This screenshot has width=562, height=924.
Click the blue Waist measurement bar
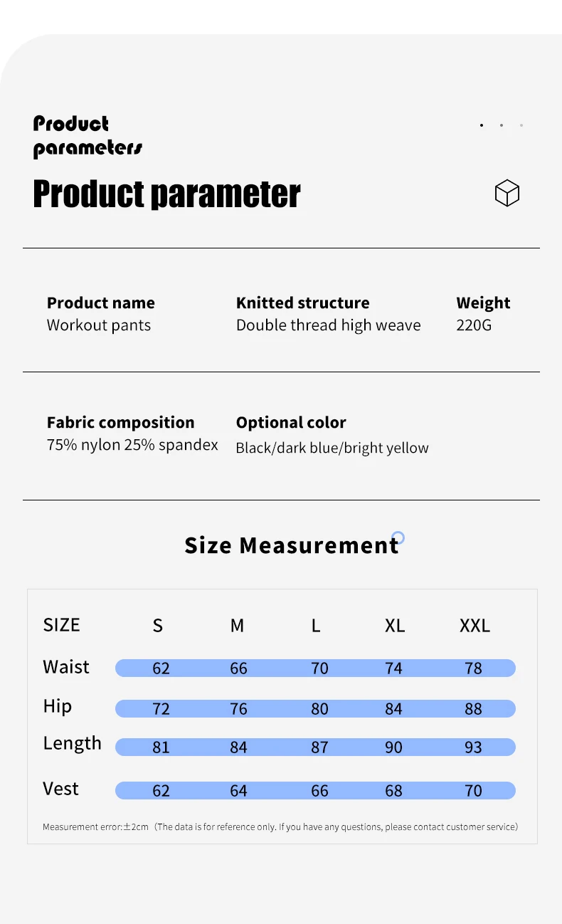click(x=315, y=668)
